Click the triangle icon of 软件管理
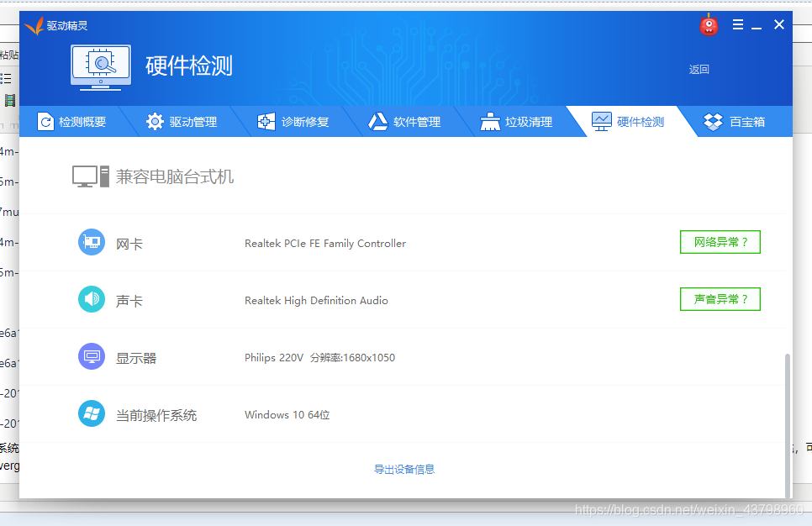Screen dimensions: 812x526 click(378, 122)
